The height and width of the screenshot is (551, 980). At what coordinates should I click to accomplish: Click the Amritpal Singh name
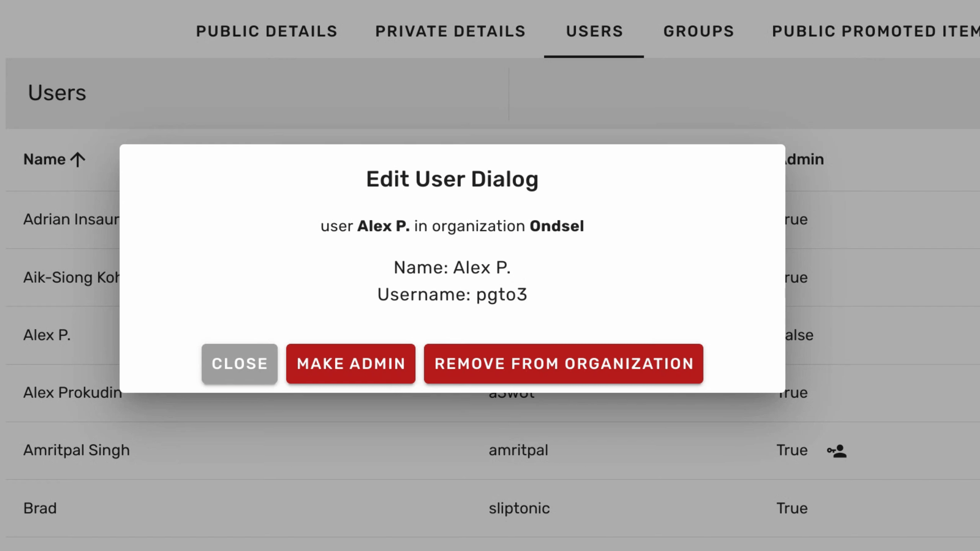tap(76, 450)
